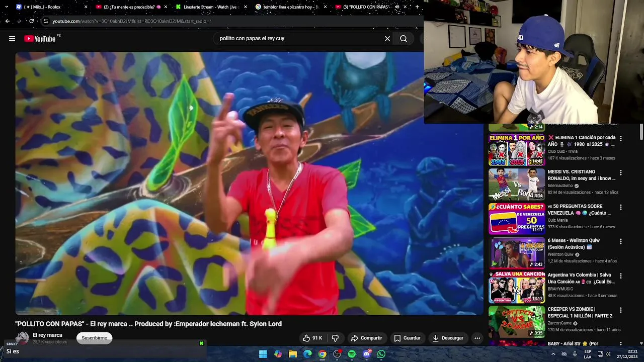The height and width of the screenshot is (362, 644).
Task: Click the video player to pause playback
Action: [249, 184]
